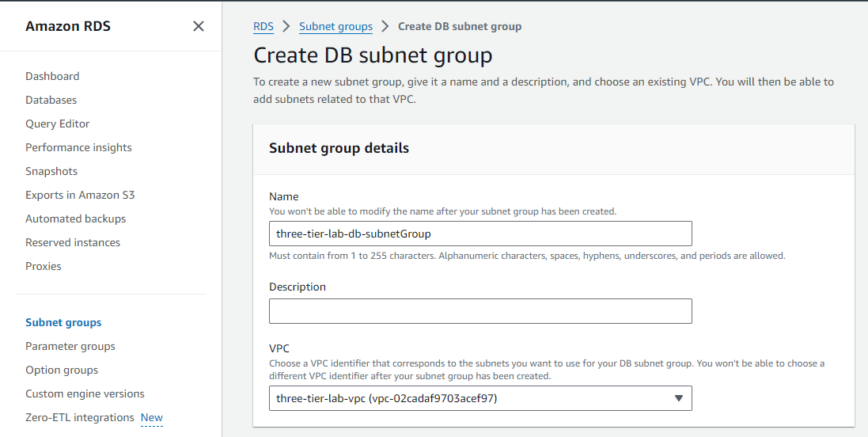Open Parameter groups in sidebar

(70, 346)
